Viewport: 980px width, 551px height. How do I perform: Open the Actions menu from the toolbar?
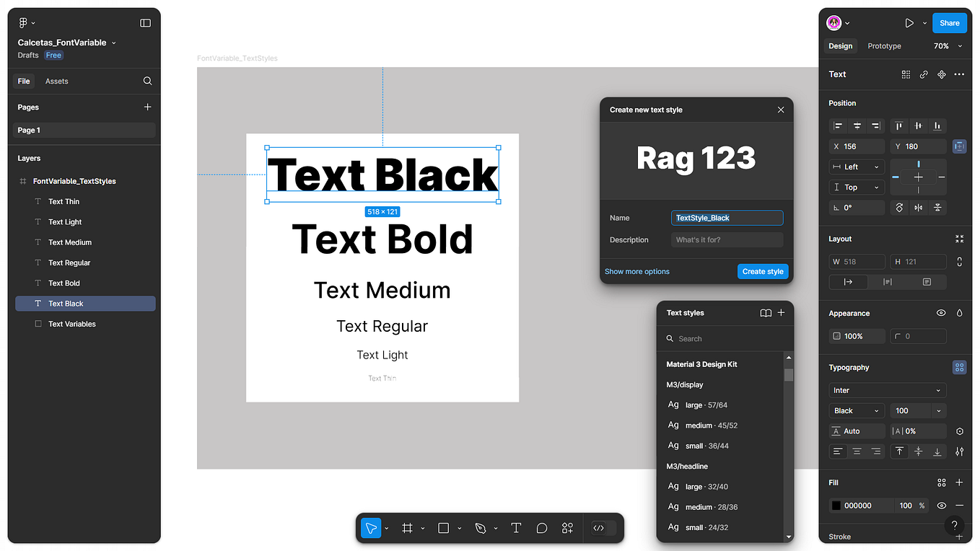pos(567,528)
